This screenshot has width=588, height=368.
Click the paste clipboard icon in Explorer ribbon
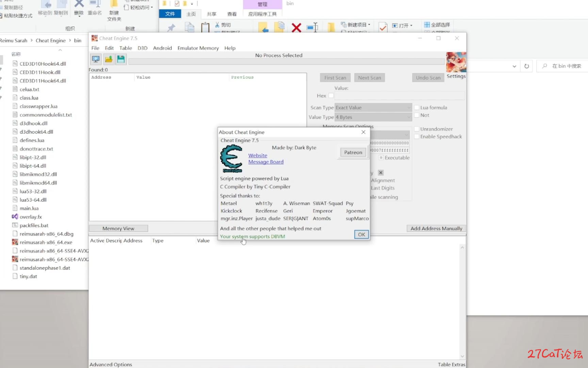point(205,27)
